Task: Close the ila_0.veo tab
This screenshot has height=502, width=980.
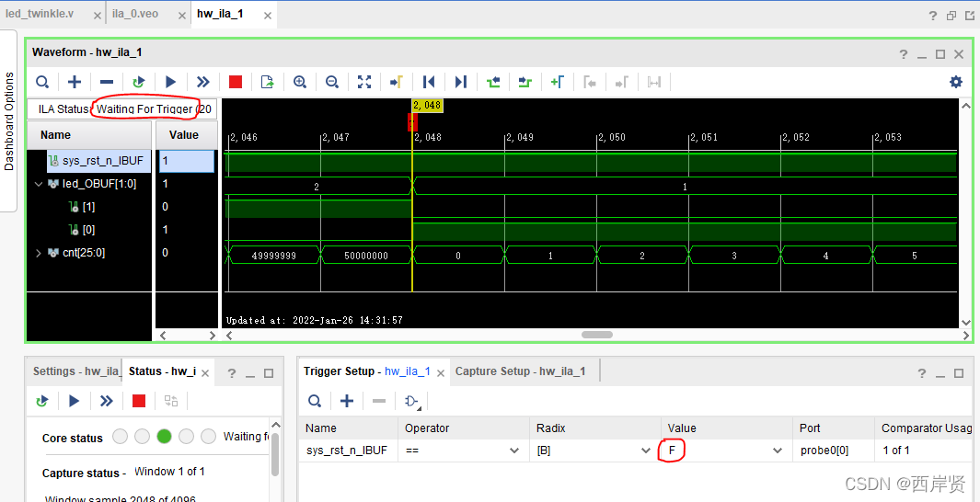Action: [x=184, y=17]
